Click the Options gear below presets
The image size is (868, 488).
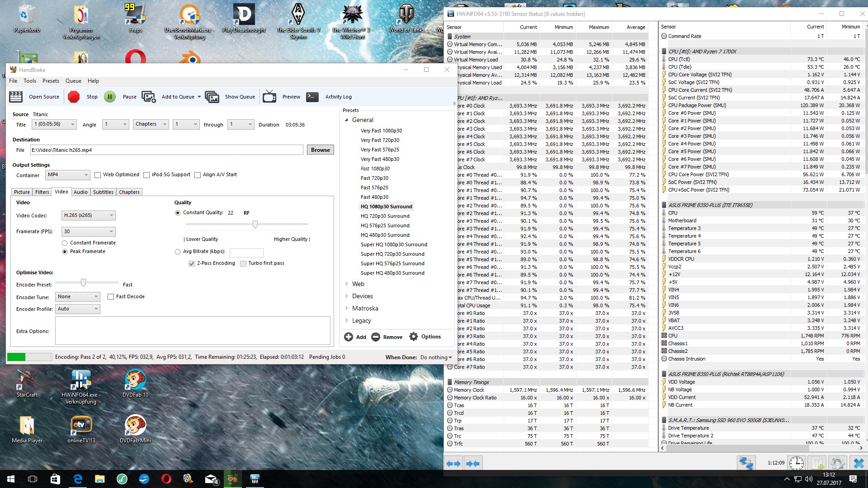(x=414, y=337)
